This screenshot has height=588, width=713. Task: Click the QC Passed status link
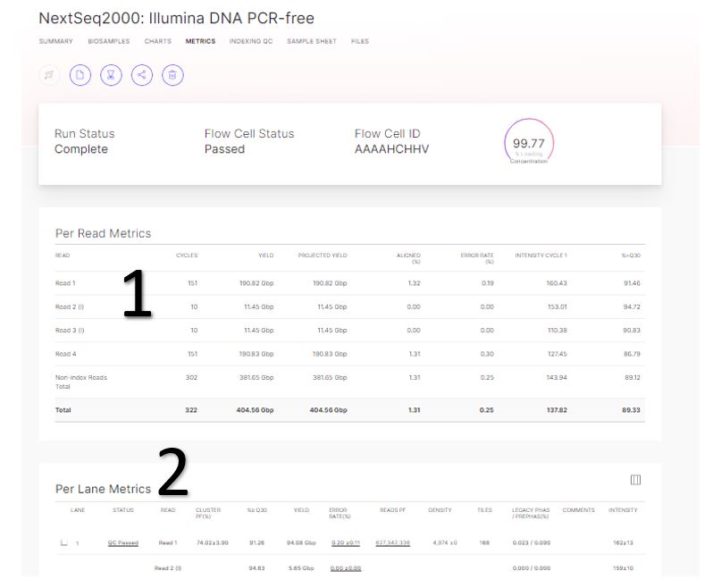[x=122, y=542]
